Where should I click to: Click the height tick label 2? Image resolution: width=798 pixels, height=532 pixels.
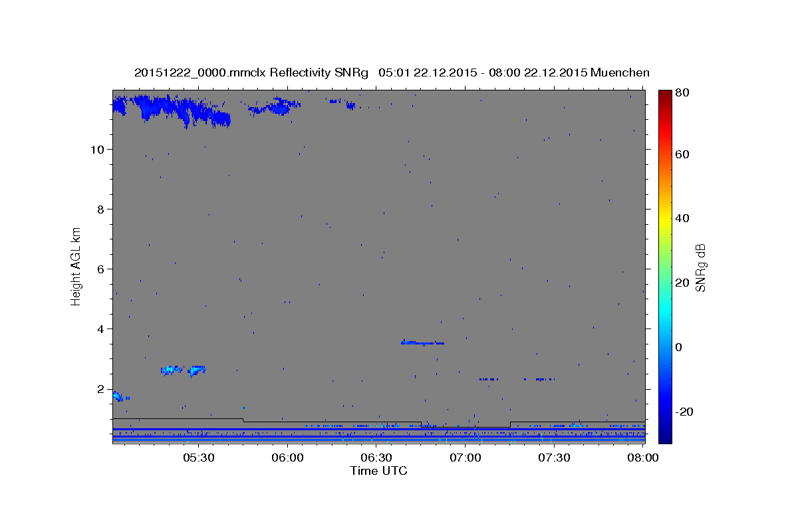[x=102, y=389]
